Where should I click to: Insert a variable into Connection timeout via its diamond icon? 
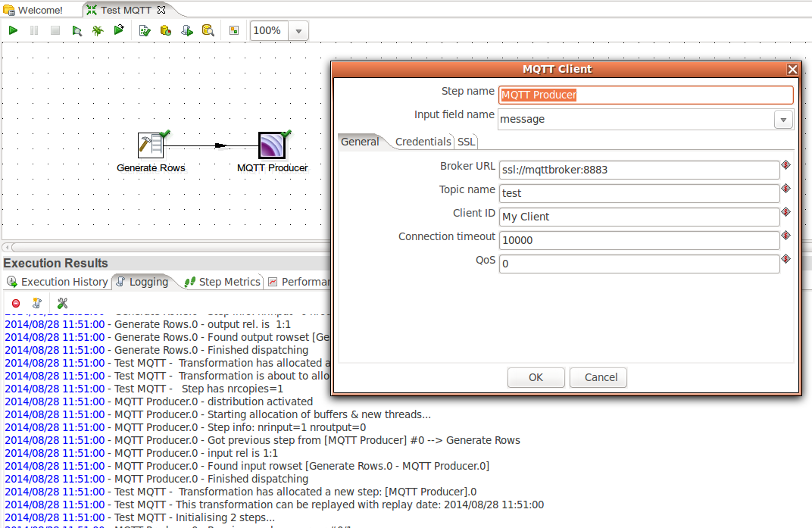point(785,235)
